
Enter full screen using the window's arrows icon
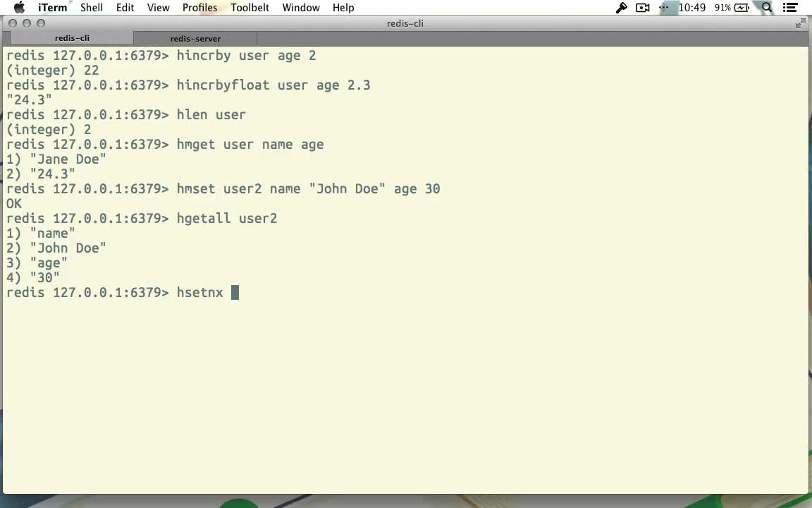(800, 23)
